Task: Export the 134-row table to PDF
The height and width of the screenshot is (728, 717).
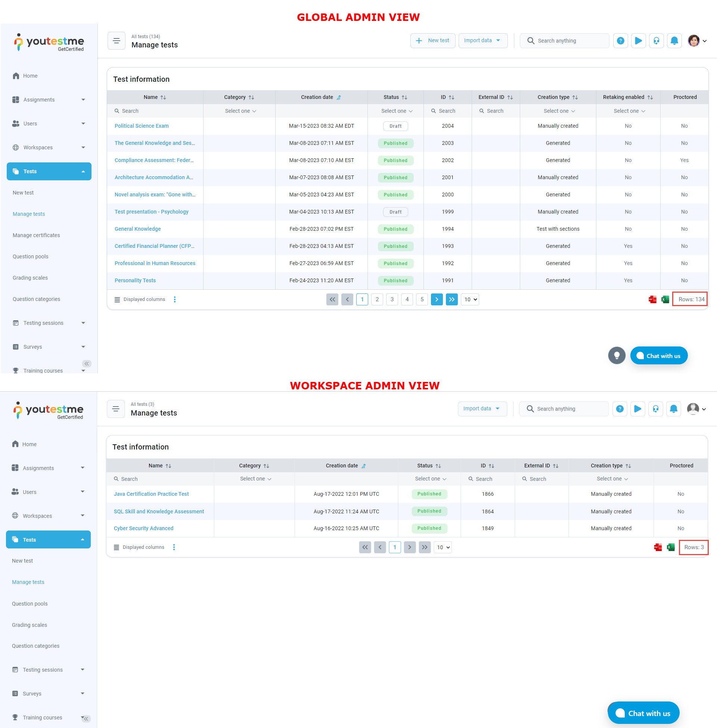Action: (x=652, y=299)
